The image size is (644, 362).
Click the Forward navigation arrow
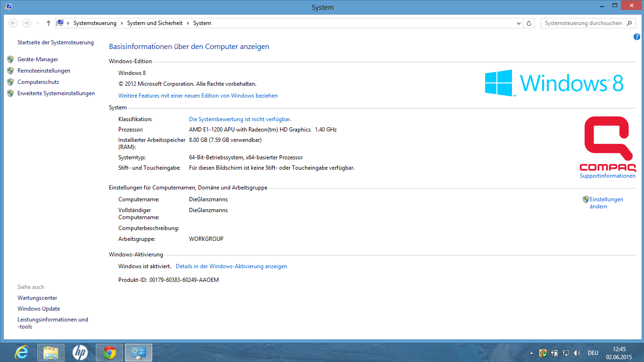pyautogui.click(x=26, y=23)
